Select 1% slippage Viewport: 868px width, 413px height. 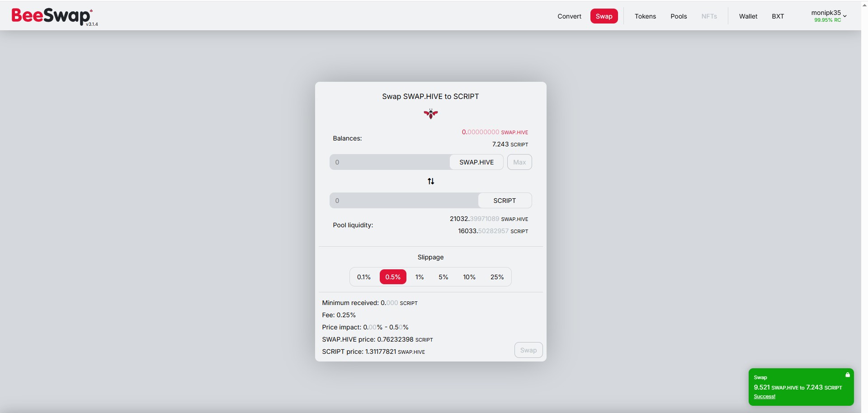tap(420, 277)
